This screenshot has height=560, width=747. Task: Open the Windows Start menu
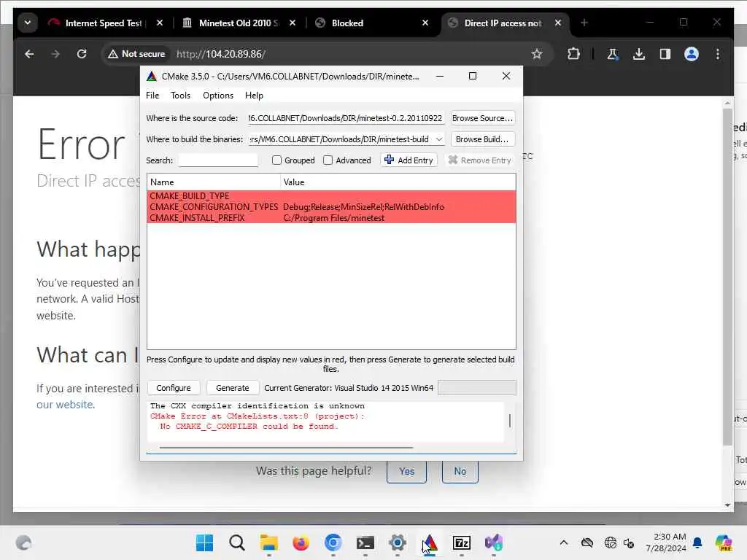point(205,542)
